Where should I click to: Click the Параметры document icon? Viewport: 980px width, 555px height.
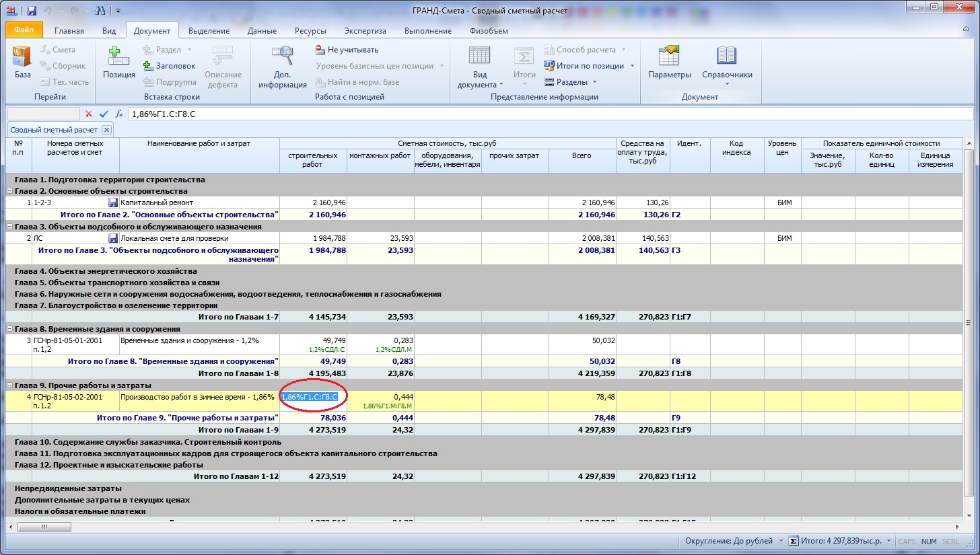coord(669,63)
